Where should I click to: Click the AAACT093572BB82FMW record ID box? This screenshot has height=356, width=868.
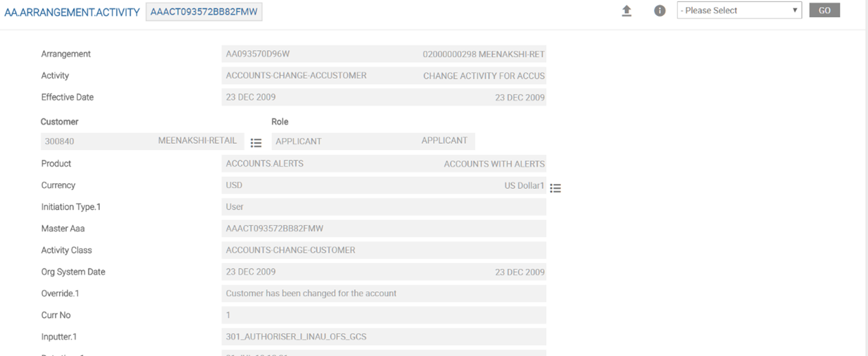[x=204, y=12]
